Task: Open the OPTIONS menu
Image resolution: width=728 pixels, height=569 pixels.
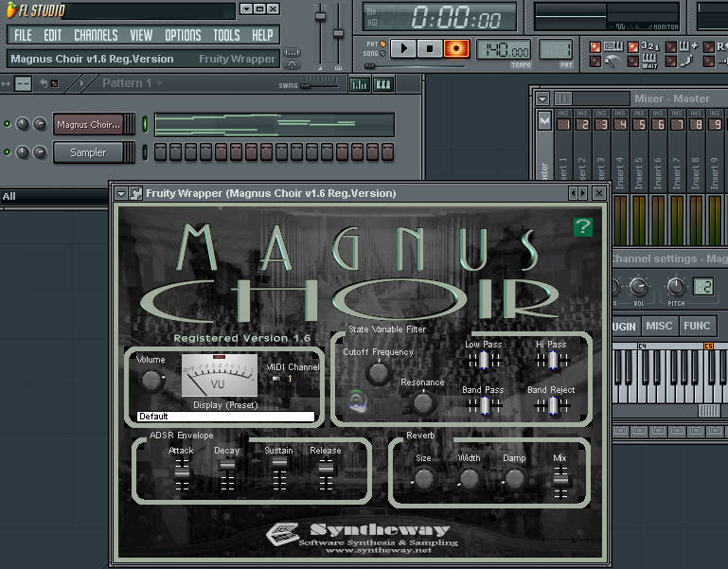Action: [x=183, y=35]
